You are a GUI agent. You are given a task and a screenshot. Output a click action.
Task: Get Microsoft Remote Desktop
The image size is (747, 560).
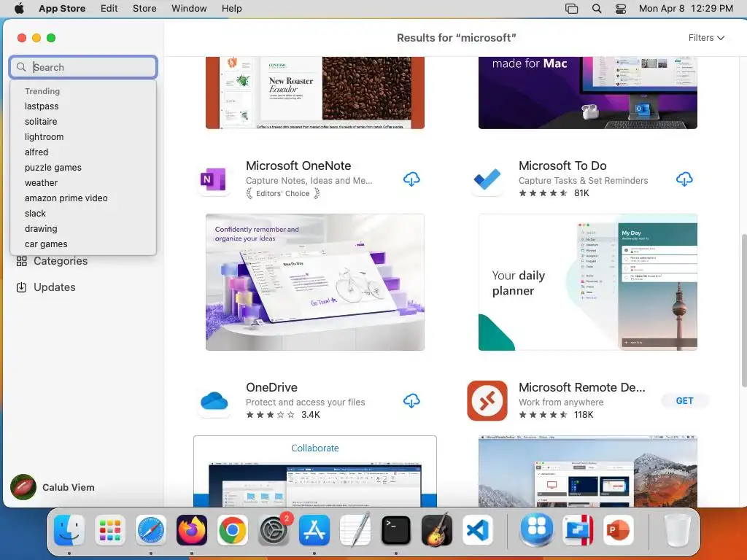tap(684, 401)
